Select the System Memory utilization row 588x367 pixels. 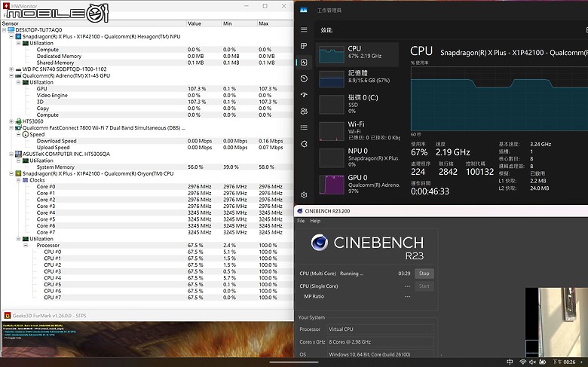[147, 167]
